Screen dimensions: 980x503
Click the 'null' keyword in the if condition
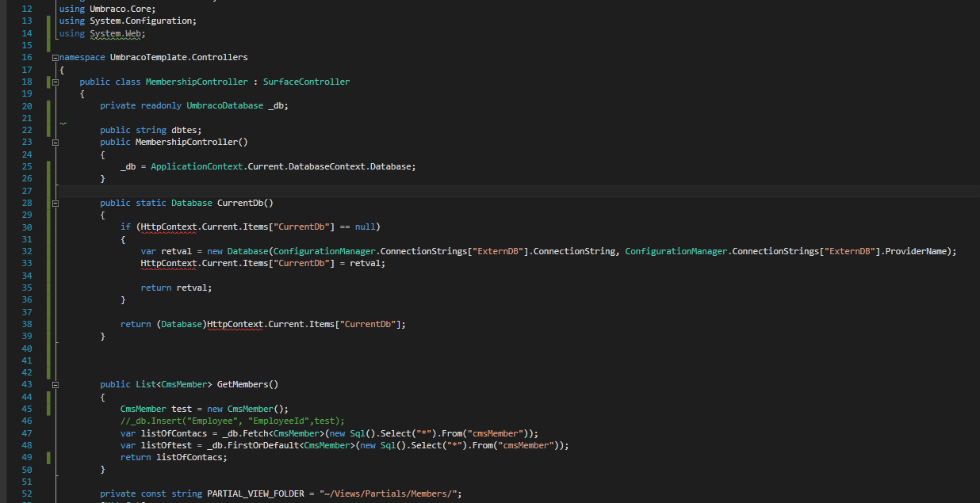(x=365, y=227)
